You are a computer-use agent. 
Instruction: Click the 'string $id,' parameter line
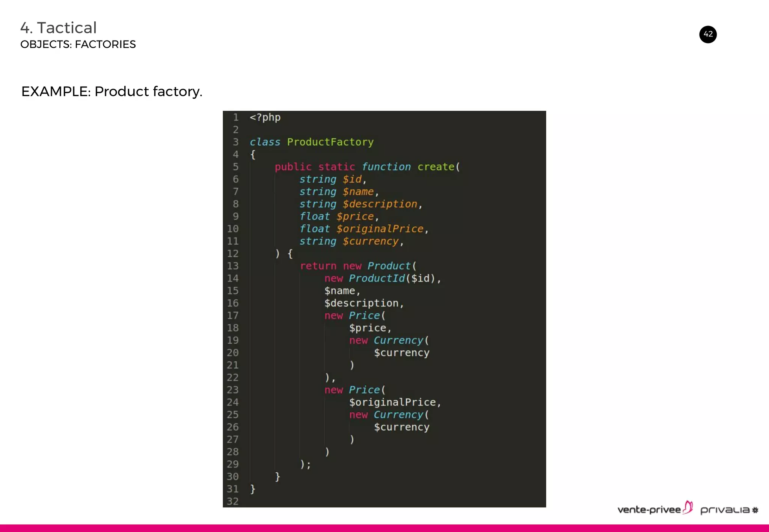pyautogui.click(x=333, y=179)
